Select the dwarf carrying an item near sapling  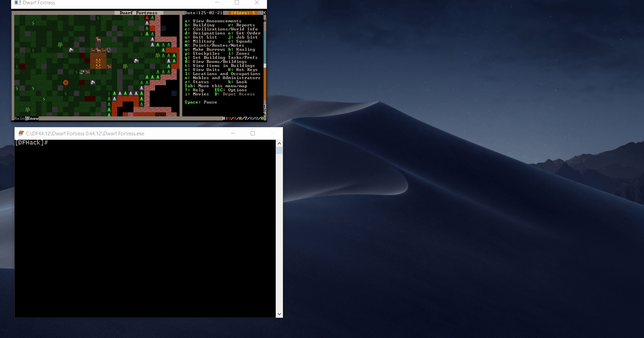[x=82, y=72]
